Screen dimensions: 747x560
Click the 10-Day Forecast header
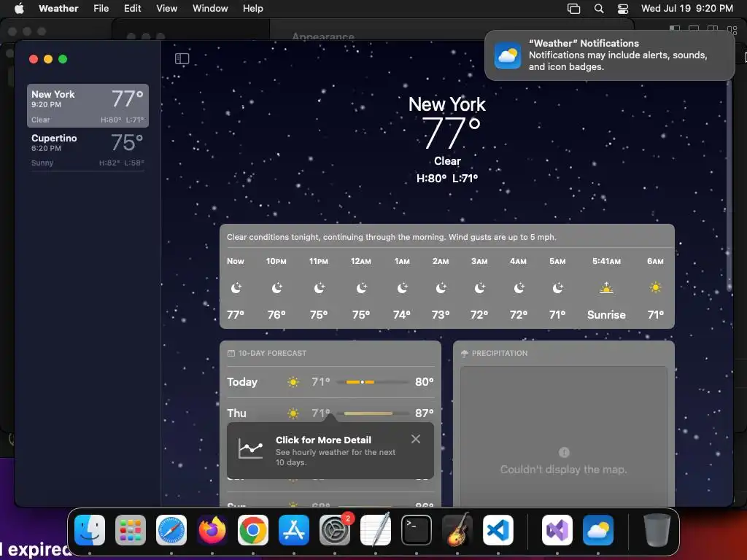coord(267,353)
